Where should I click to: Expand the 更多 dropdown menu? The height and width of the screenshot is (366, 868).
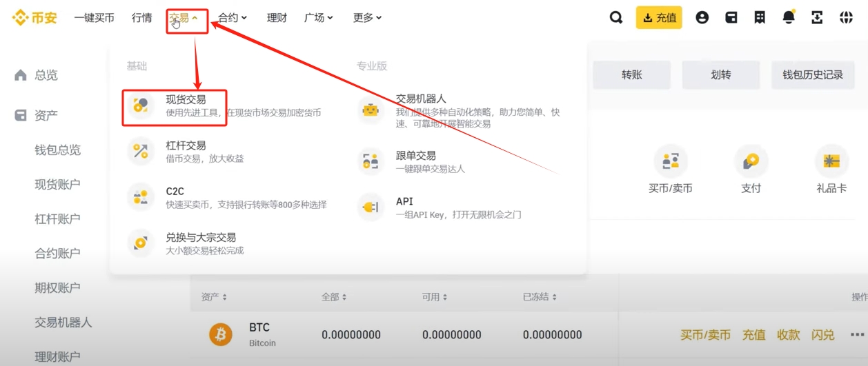[367, 18]
